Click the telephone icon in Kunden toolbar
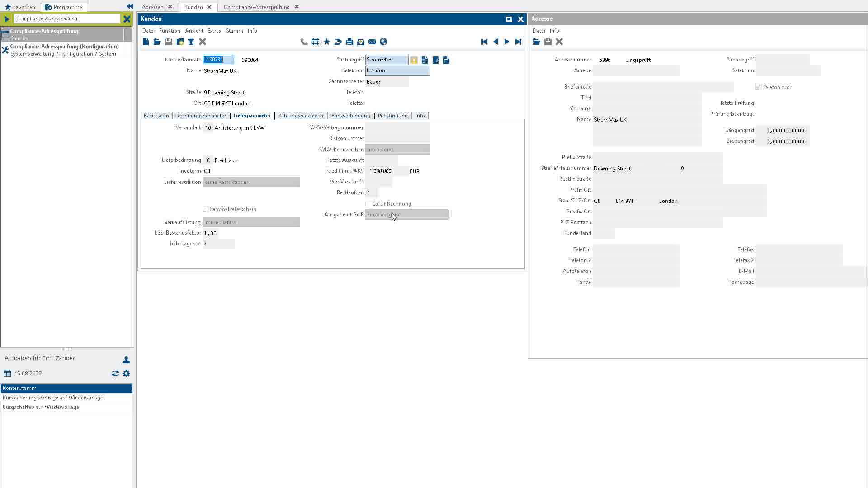Screen dimensions: 868x488 click(304, 42)
